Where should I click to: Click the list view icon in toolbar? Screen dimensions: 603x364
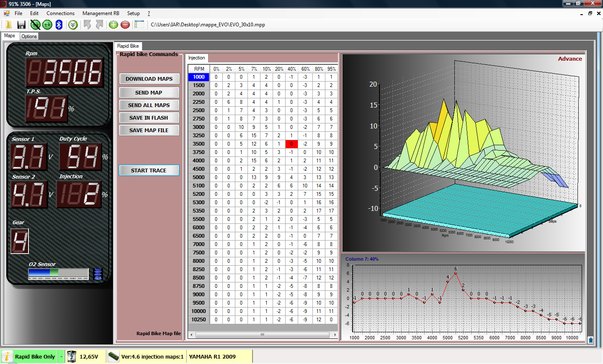click(x=139, y=25)
